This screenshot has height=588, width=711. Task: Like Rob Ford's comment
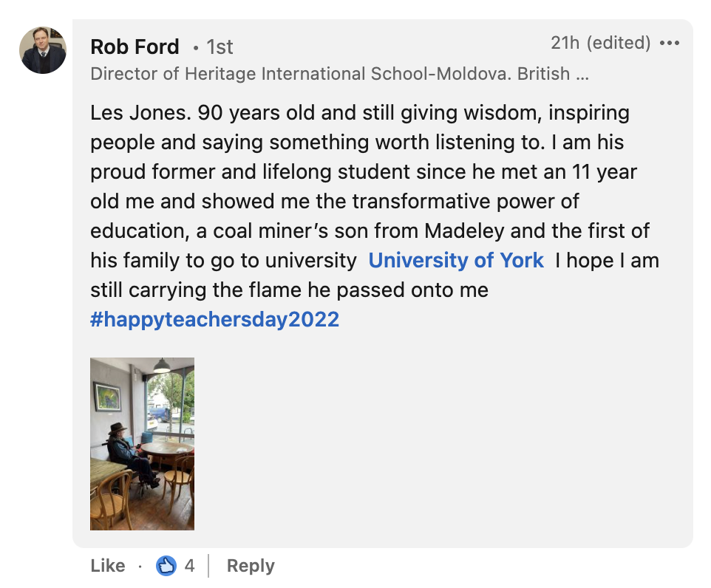(x=108, y=566)
